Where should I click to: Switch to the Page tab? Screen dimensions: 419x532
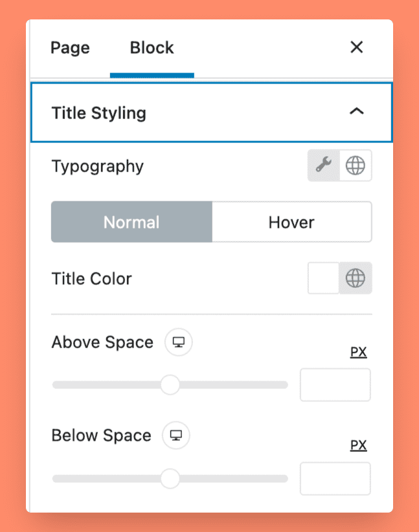coord(69,47)
